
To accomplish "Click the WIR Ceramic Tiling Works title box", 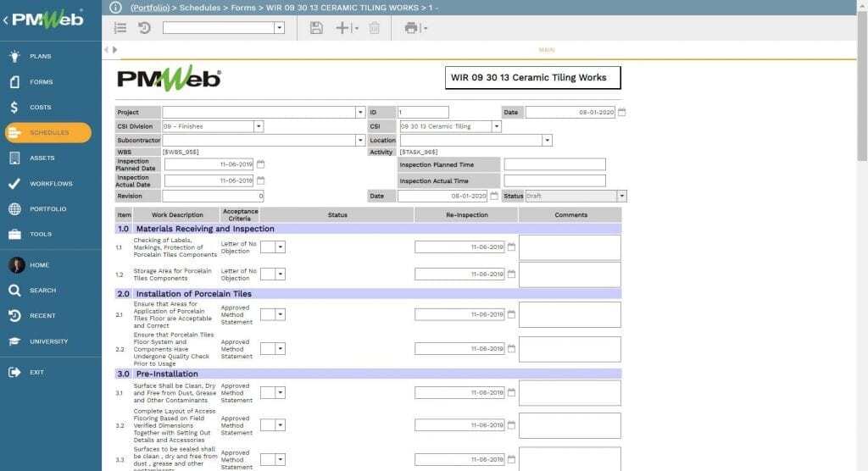I will 532,78.
